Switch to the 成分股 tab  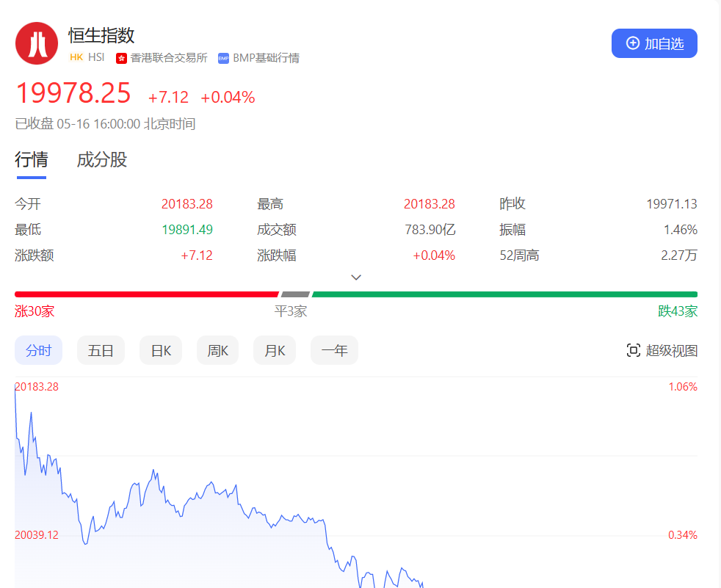101,159
